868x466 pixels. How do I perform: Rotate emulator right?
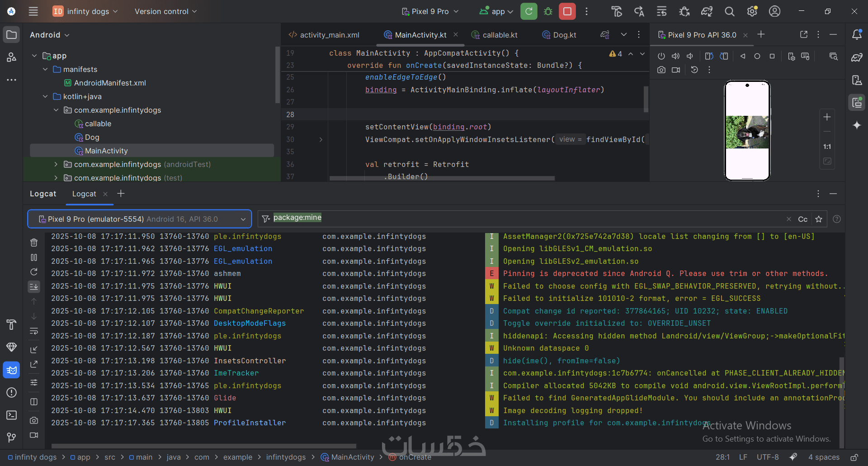tap(724, 56)
